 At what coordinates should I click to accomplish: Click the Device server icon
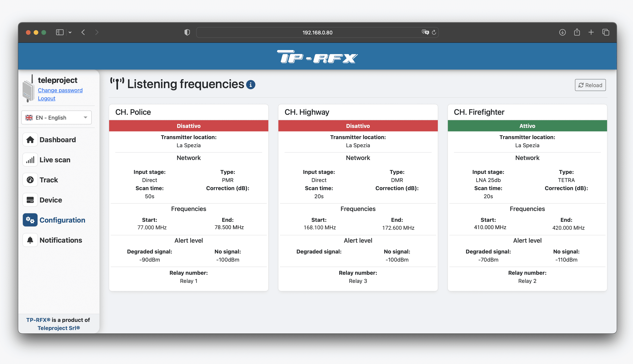coord(30,200)
